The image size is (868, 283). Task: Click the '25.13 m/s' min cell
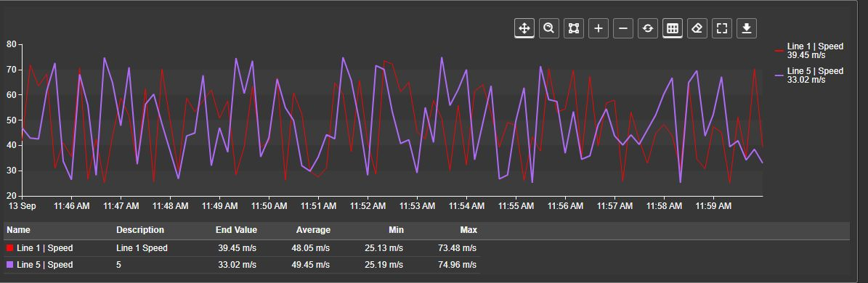click(x=384, y=248)
